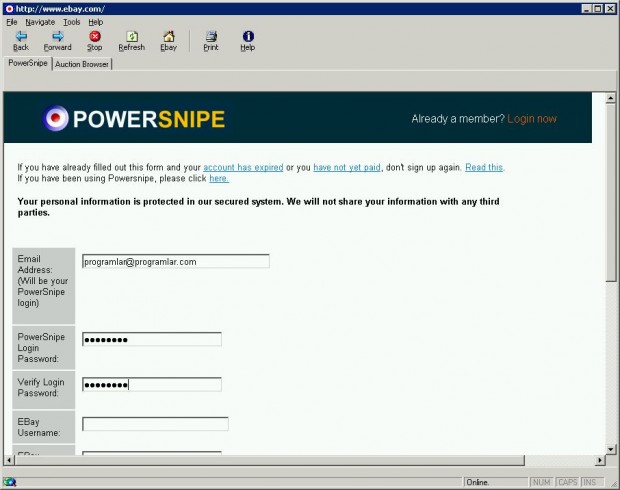620x490 pixels.
Task: Click the vertical scrollbar up arrow
Action: click(611, 98)
